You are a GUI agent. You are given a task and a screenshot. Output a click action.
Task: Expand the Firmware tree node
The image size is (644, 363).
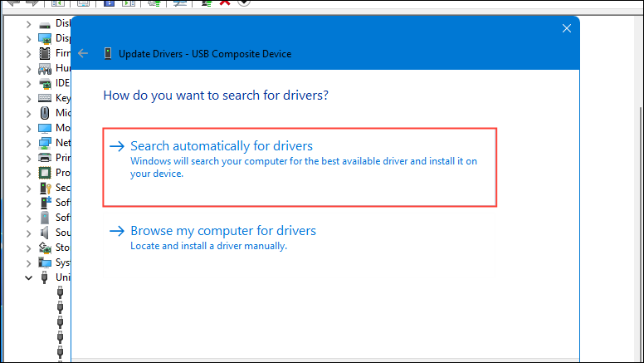coord(30,53)
